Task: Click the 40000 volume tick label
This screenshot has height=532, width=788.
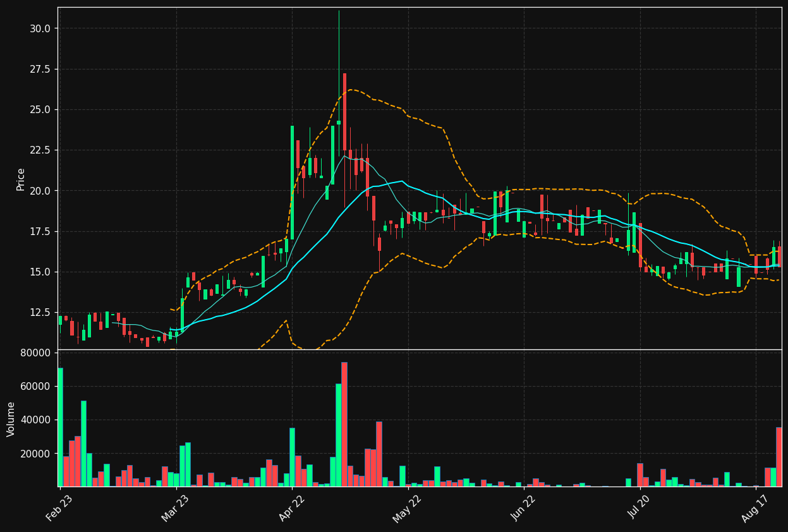Action: 35,420
